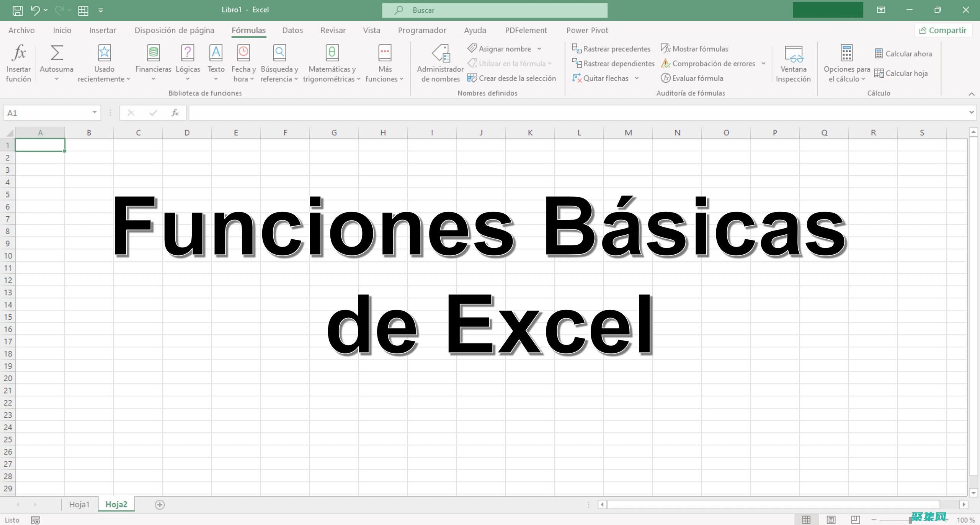Collapse the ribbon with the chevron
The height and width of the screenshot is (525, 980).
(x=972, y=94)
